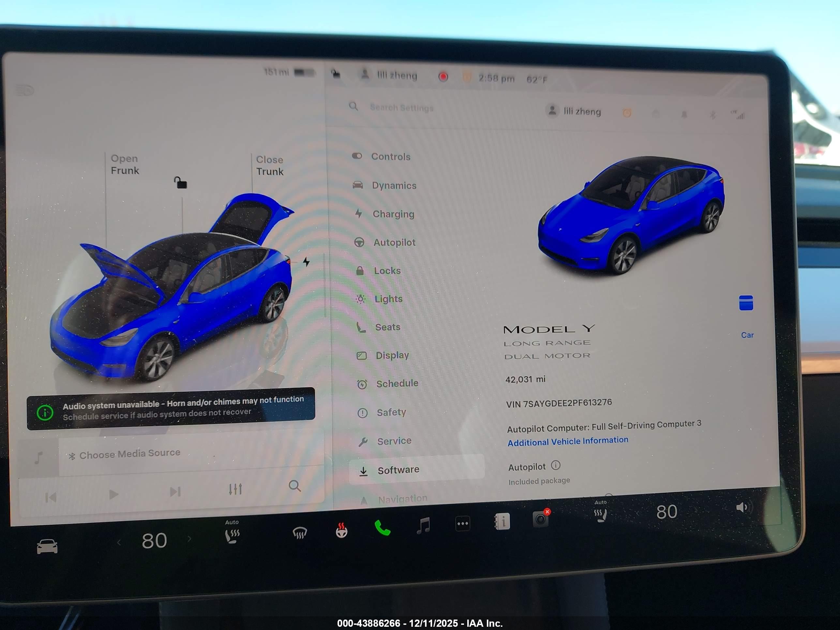Tap the orange alarm clock icon in settings header

click(627, 113)
